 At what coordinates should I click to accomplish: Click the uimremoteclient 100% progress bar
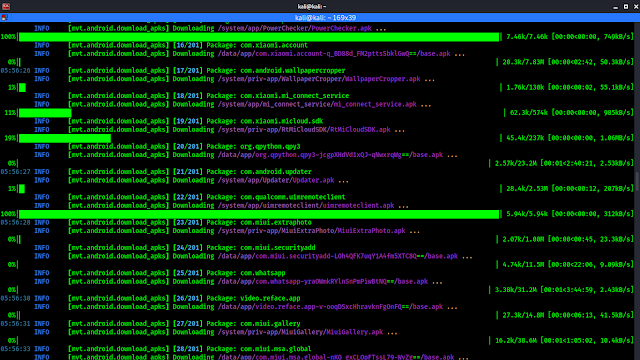[259, 214]
